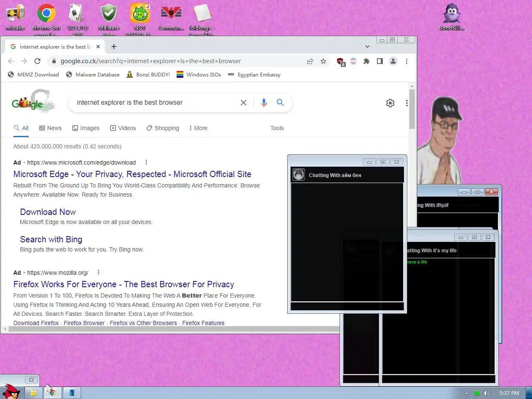Click the avatar in the 'айм бен' chat window
The height and width of the screenshot is (399, 532).
pyautogui.click(x=298, y=175)
